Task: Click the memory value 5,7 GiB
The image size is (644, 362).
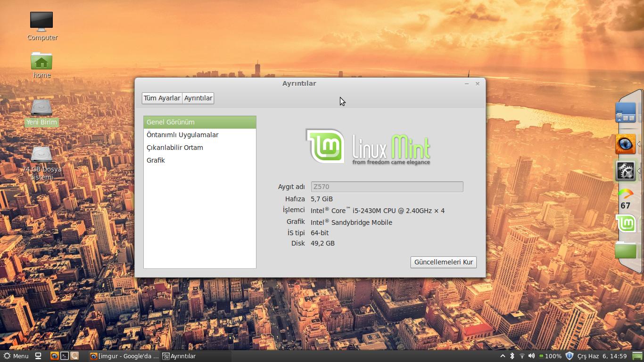Action: click(322, 199)
